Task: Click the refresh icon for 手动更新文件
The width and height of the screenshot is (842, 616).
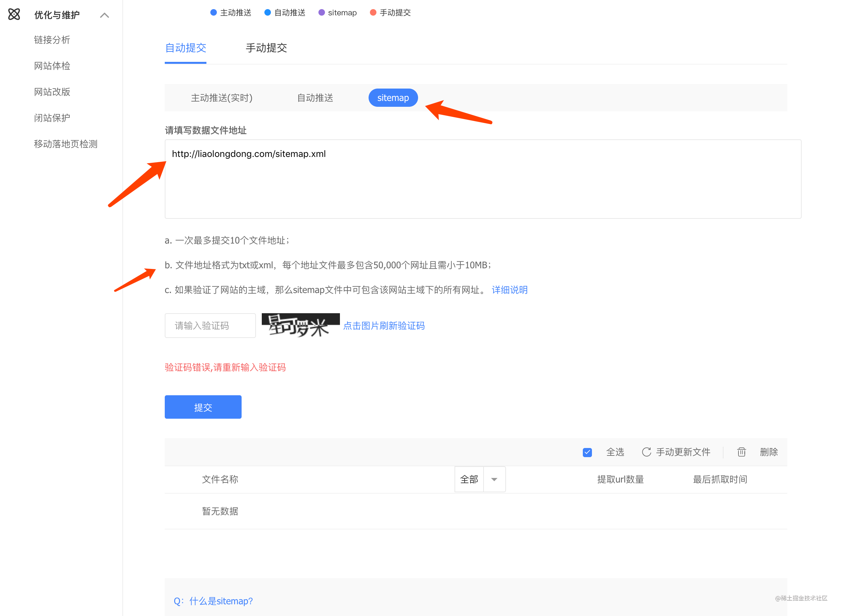Action: pos(647,452)
